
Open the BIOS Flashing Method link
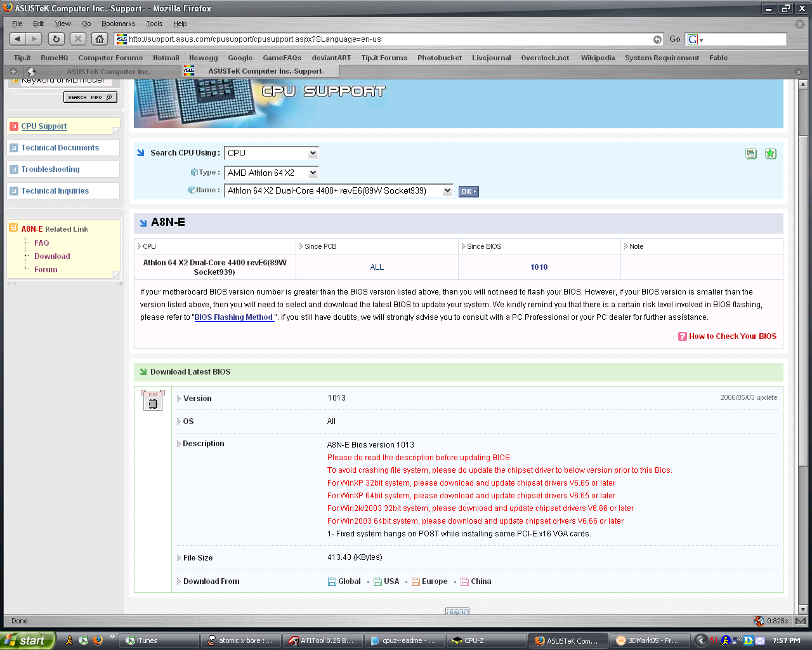coord(233,317)
